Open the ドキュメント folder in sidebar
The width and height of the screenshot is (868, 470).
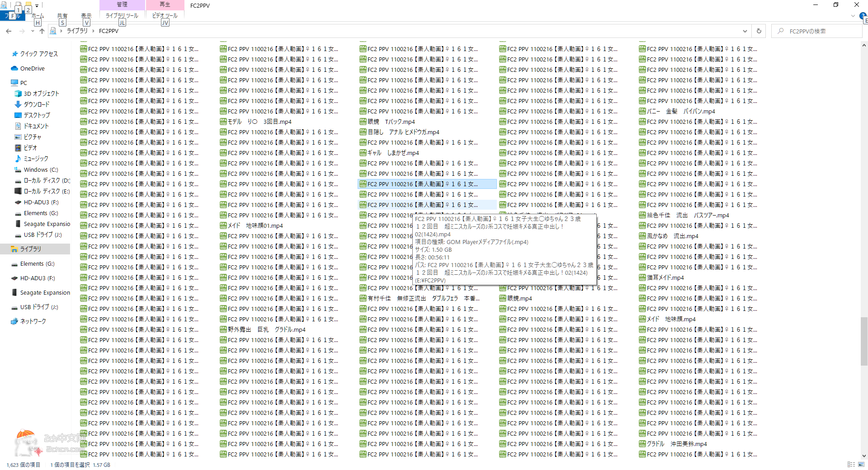(x=32, y=126)
